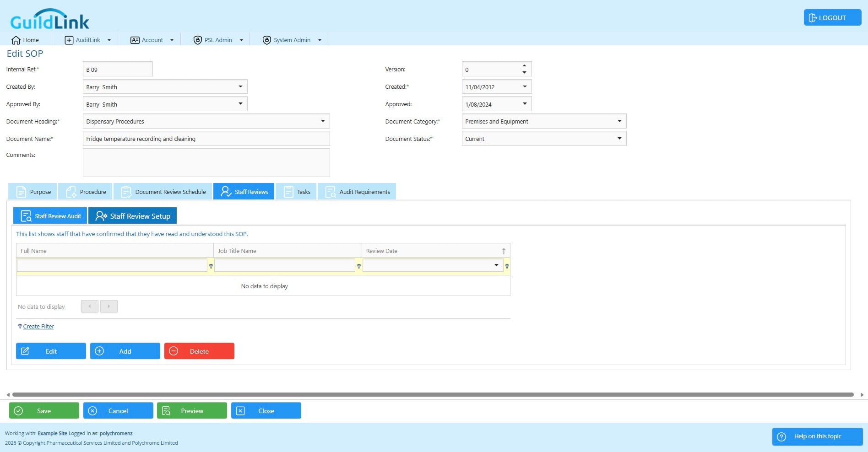The image size is (868, 452).
Task: Click the Full Name filter input
Action: pos(112,265)
